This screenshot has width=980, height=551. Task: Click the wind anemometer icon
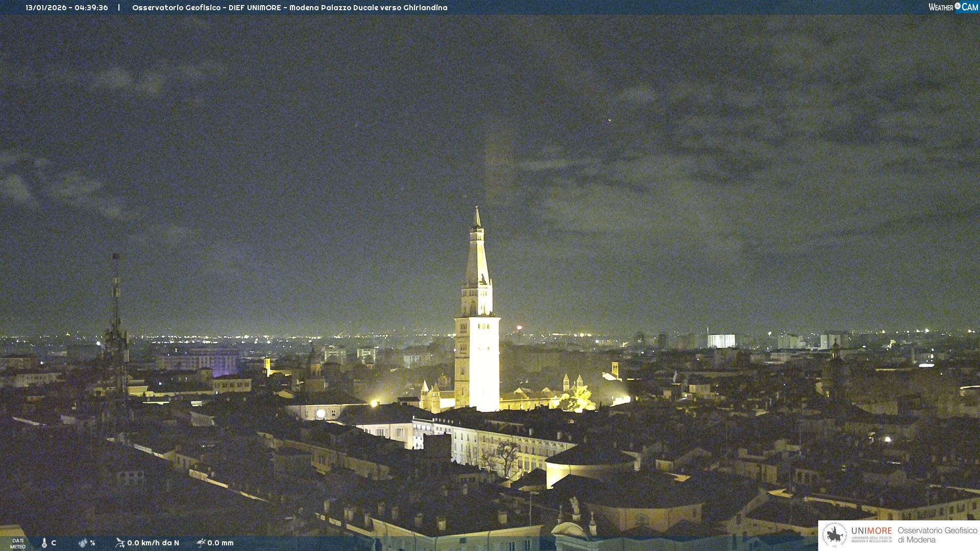click(120, 543)
